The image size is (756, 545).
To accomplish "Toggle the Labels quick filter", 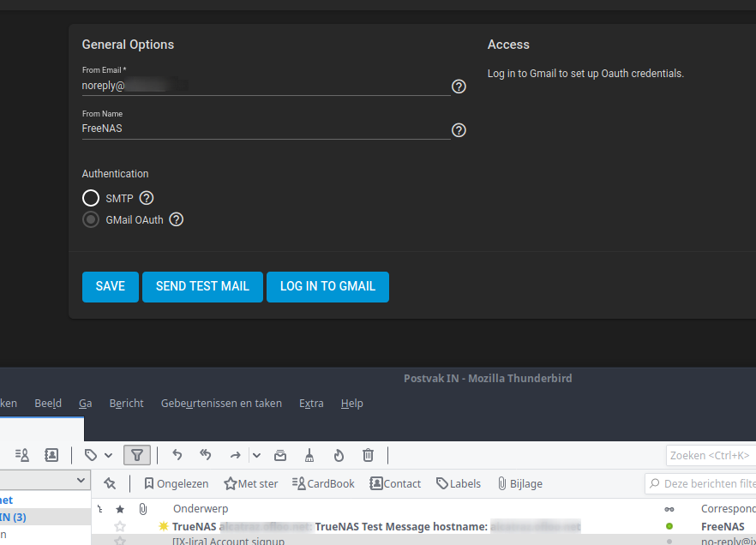I will click(459, 484).
